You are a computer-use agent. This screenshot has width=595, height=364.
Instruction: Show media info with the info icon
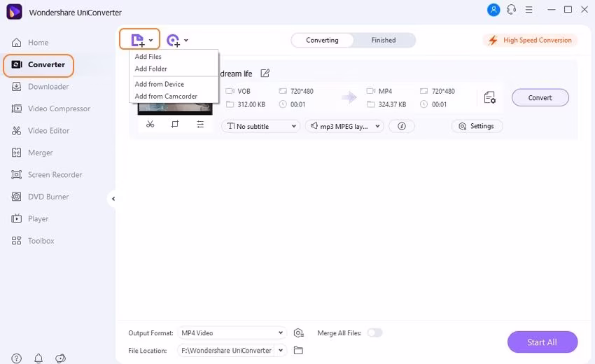[402, 127]
